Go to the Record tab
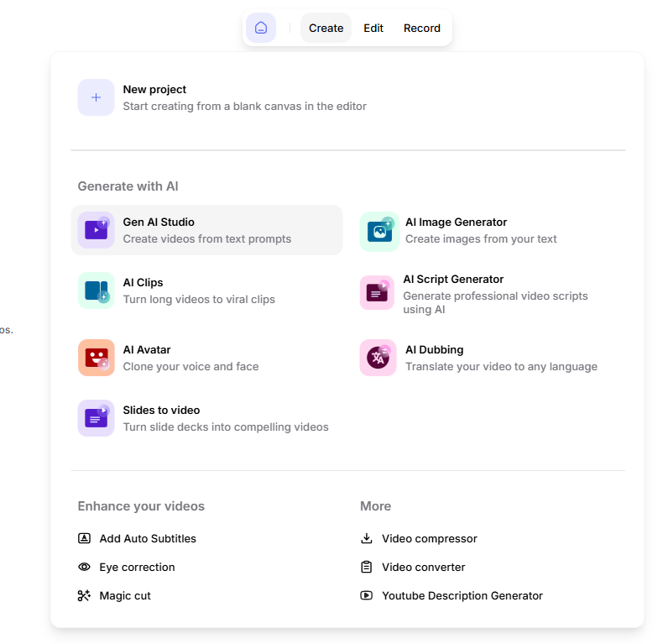This screenshot has width=668, height=644. (422, 28)
